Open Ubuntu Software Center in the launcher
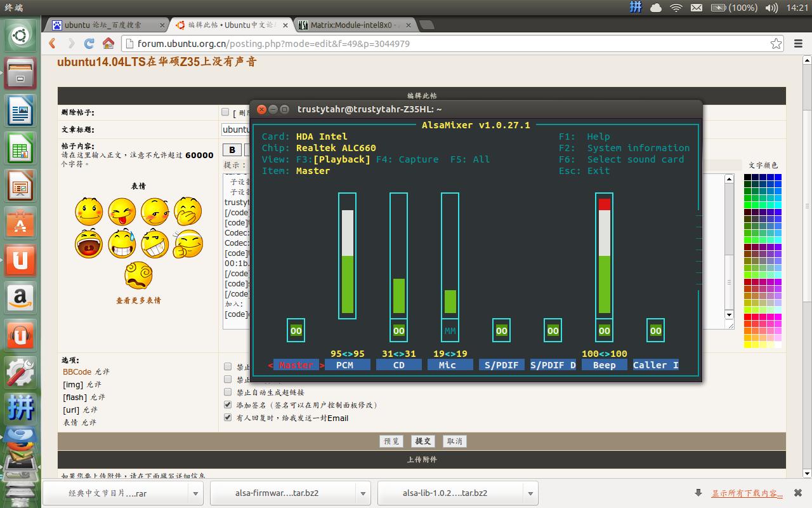Image resolution: width=812 pixels, height=508 pixels. [x=20, y=224]
